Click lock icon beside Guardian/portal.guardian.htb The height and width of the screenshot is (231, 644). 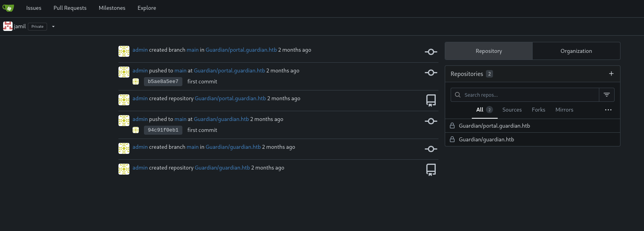click(452, 126)
